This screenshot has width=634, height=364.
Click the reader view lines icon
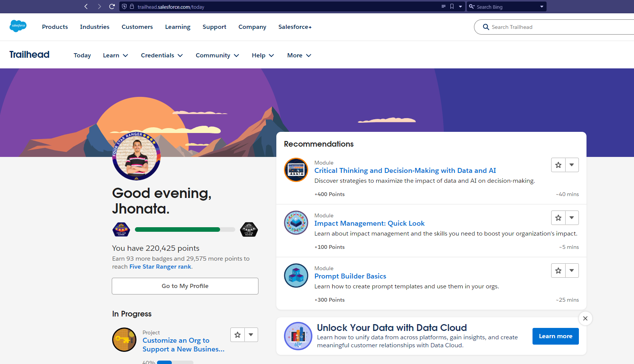coord(444,6)
